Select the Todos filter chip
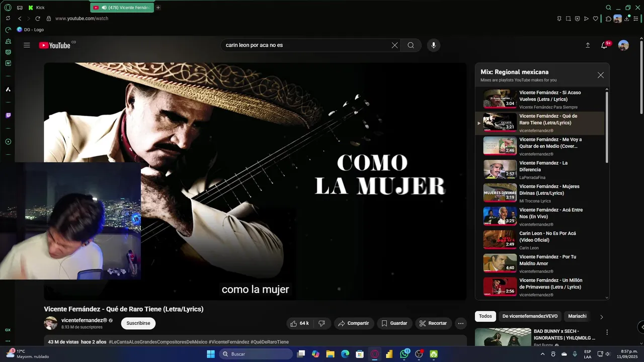644x362 pixels. click(x=486, y=316)
